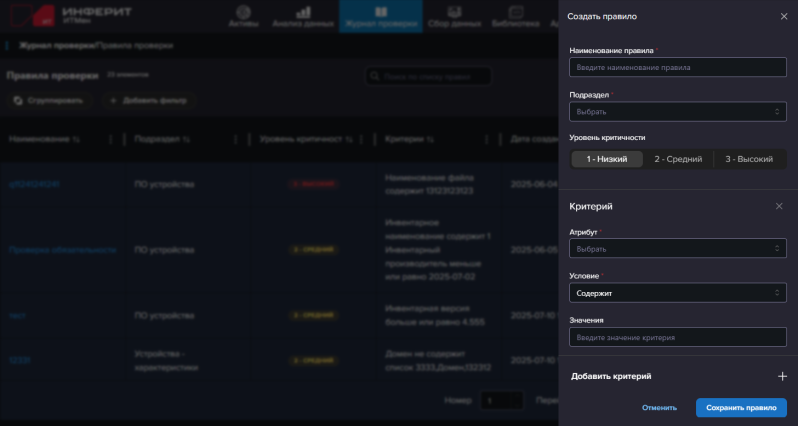Image resolution: width=798 pixels, height=426 pixels.
Task: Select criticality level 3 - Высокий
Action: [749, 159]
